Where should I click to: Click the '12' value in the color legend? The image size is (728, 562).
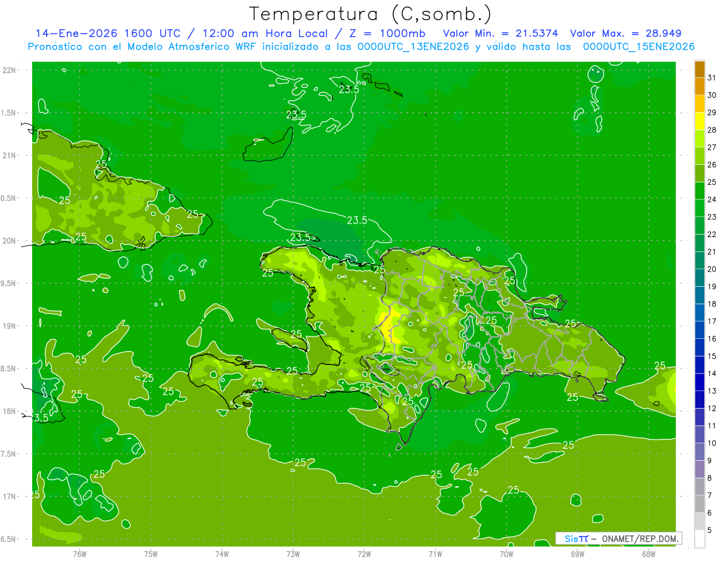pyautogui.click(x=712, y=408)
